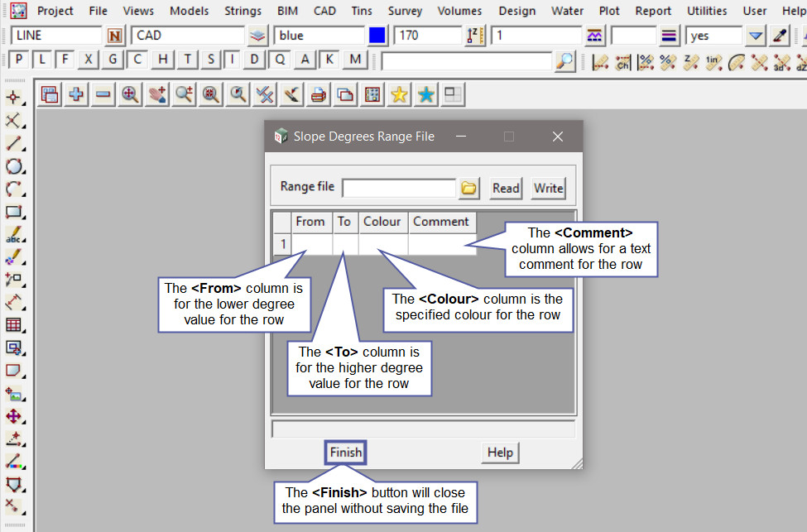Choose the CAD Rectangle tool
The image size is (807, 532).
14,212
